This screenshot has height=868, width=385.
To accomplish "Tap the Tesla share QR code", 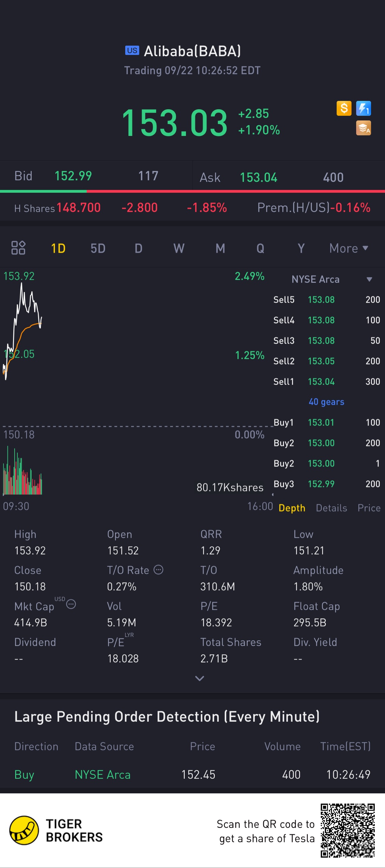I will tap(347, 830).
